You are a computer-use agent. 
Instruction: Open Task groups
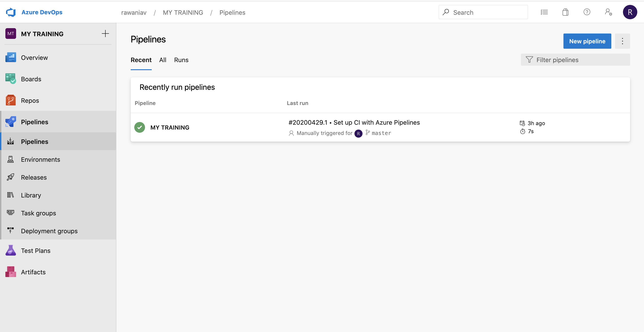tap(38, 213)
